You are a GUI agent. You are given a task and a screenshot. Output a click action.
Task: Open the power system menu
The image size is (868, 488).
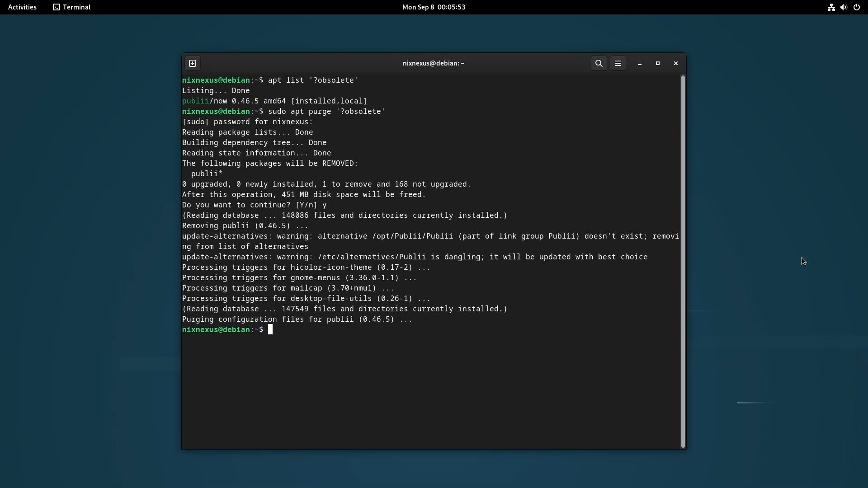point(857,7)
